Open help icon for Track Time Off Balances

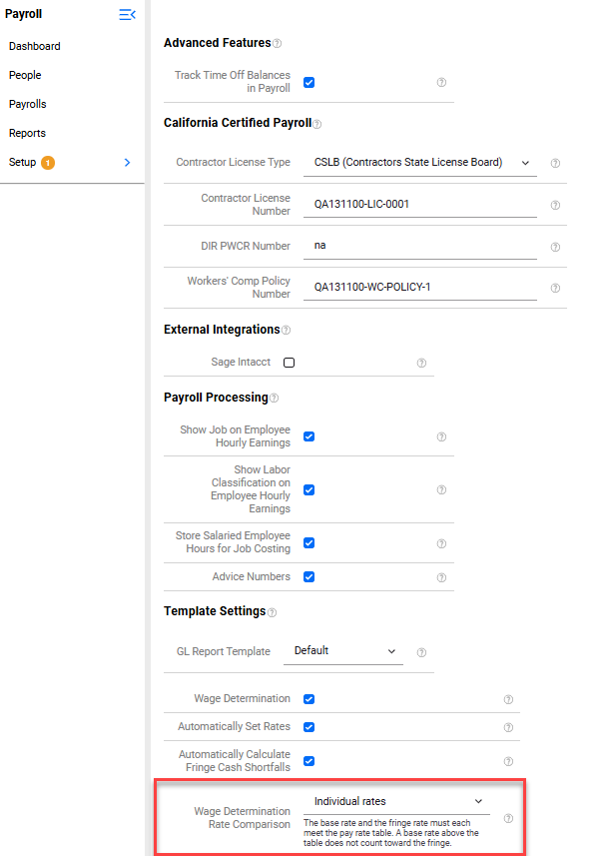[441, 83]
